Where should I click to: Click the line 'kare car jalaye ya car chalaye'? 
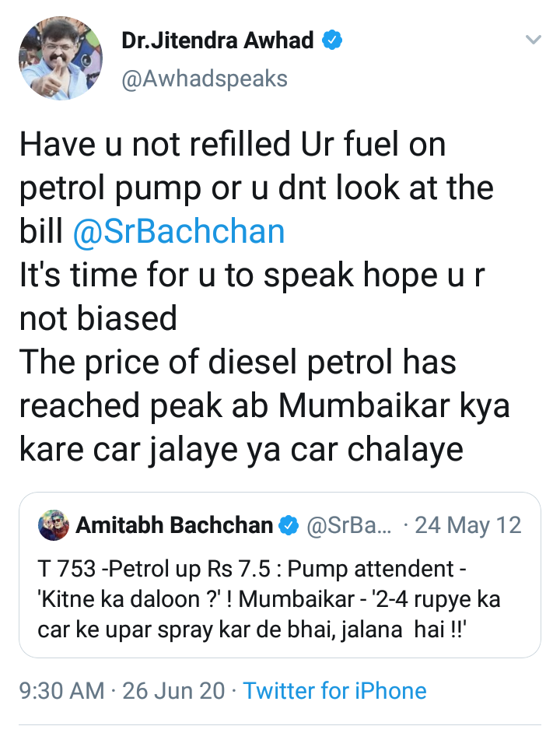tap(241, 449)
